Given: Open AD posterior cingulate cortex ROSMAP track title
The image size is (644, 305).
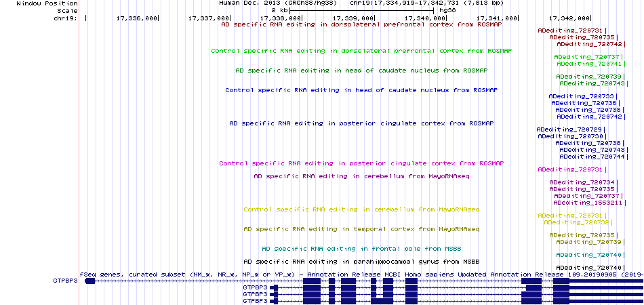Looking at the screenshot, I should [361, 123].
